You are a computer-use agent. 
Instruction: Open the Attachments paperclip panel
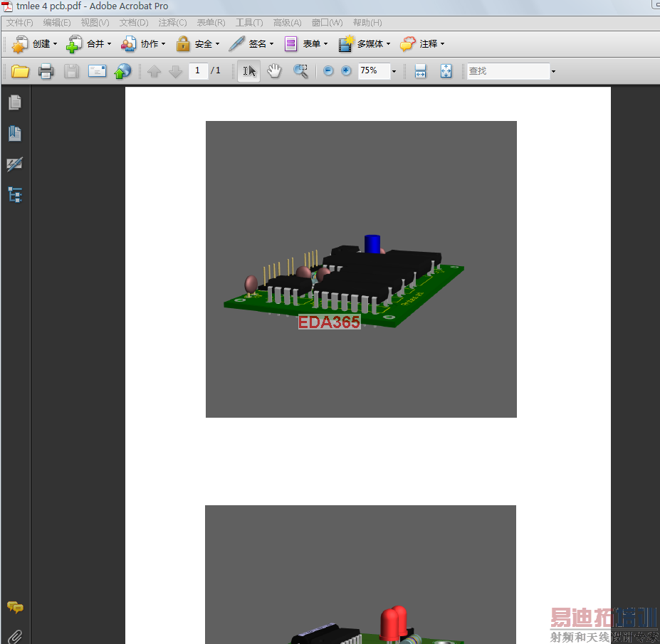pos(15,636)
